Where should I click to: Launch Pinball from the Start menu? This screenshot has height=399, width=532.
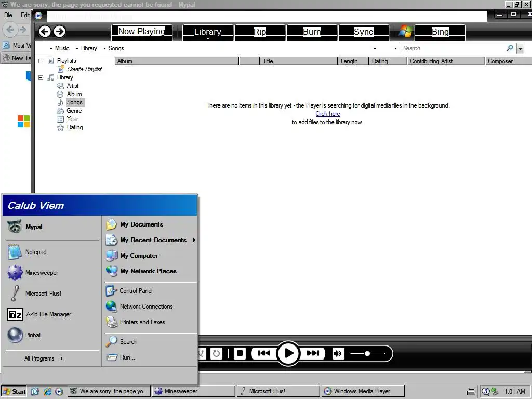[52, 335]
